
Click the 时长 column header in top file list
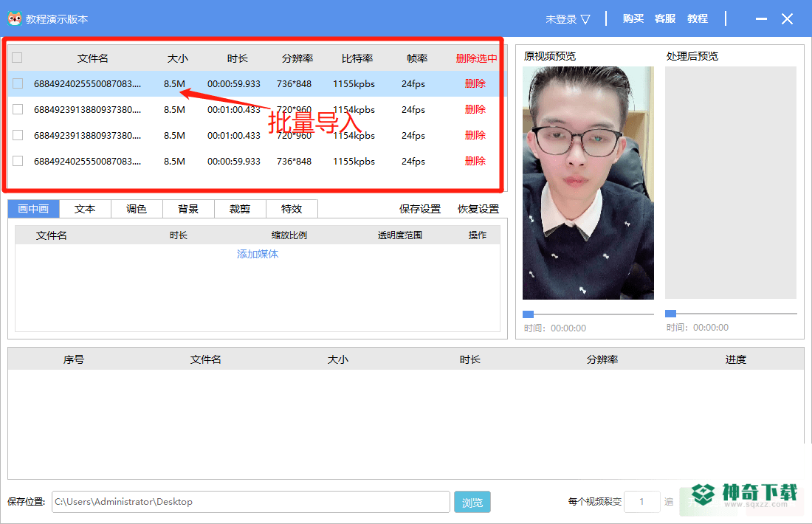[x=237, y=58]
